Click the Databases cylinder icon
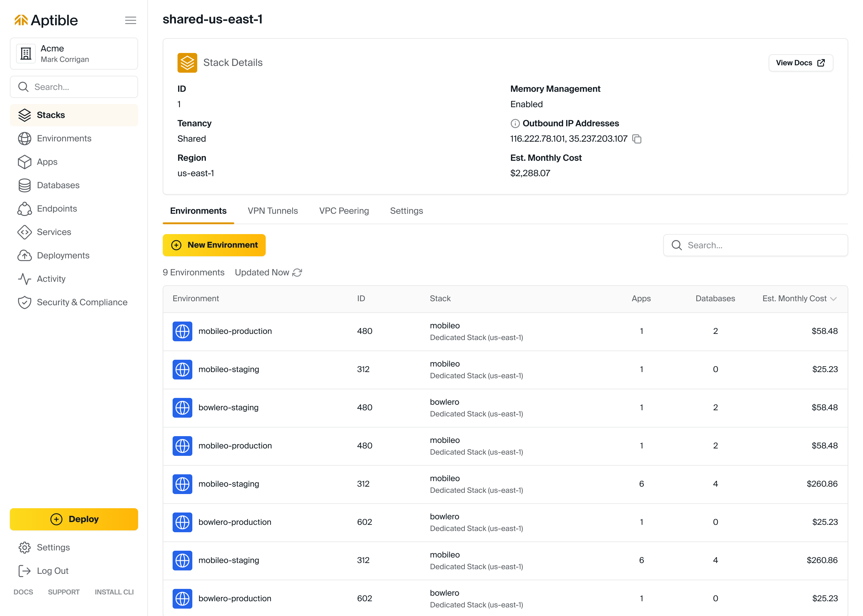Image resolution: width=863 pixels, height=616 pixels. (x=25, y=185)
